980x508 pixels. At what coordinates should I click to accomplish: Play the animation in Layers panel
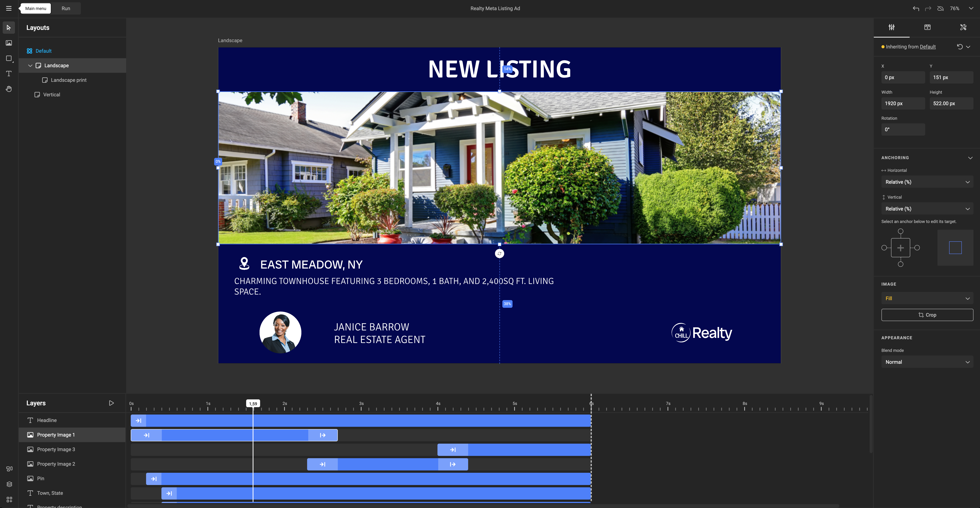click(x=111, y=403)
